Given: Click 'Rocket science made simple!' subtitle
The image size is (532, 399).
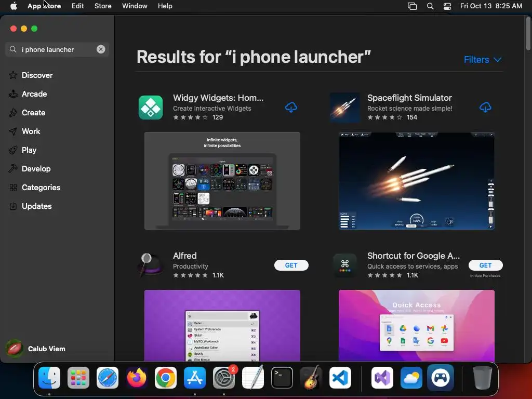Looking at the screenshot, I should (409, 109).
